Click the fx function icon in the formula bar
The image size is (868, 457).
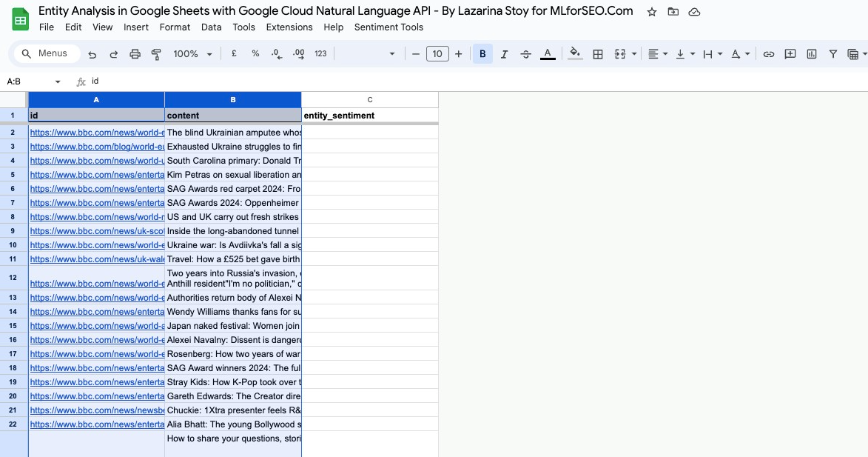81,81
